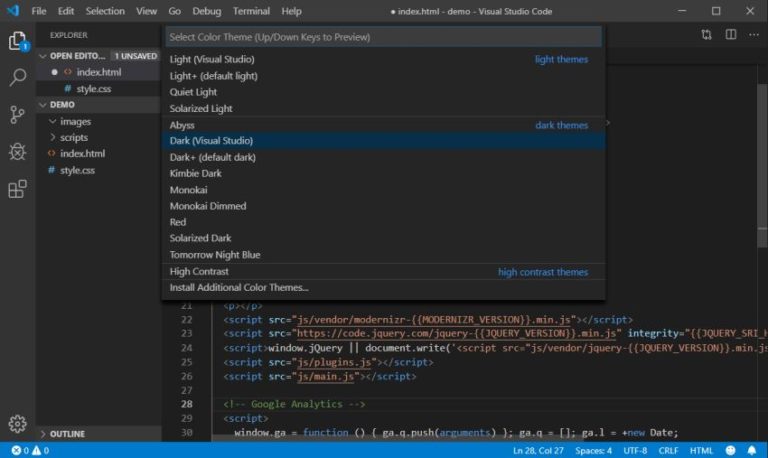Viewport: 768px width, 458px height.
Task: Open the Explorer view in activity bar
Action: (x=18, y=41)
